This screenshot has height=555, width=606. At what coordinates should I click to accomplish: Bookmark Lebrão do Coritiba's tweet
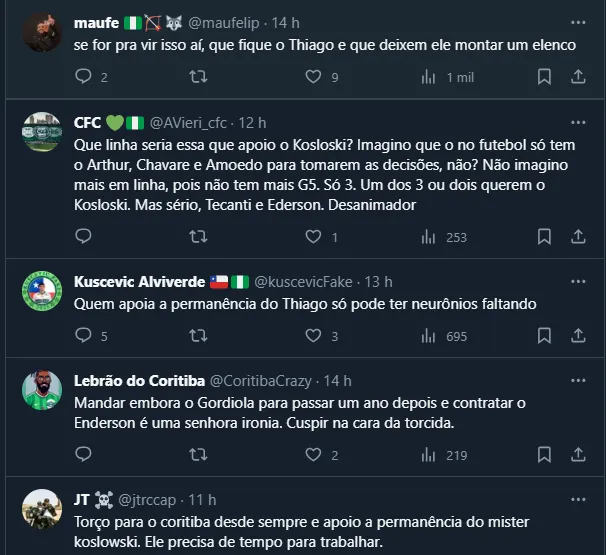(544, 455)
